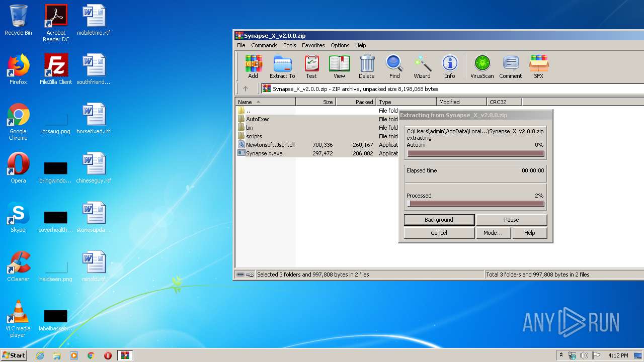Open Skype desktop shortcut
This screenshot has height=362, width=644.
coord(18,217)
